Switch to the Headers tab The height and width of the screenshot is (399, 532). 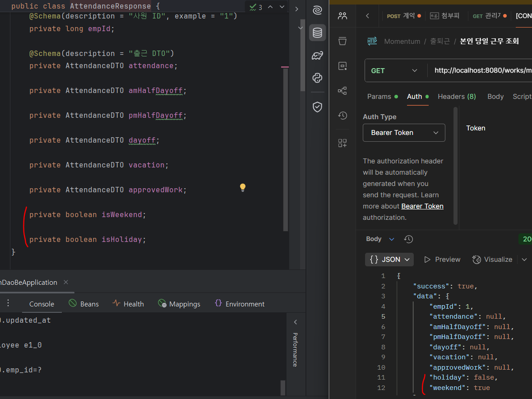point(457,97)
